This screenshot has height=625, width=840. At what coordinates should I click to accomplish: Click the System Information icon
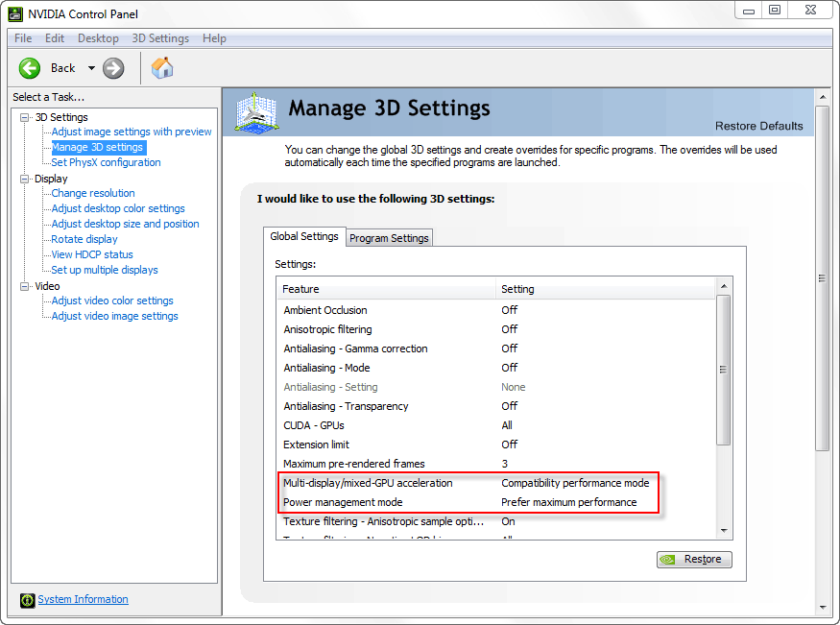[x=27, y=600]
